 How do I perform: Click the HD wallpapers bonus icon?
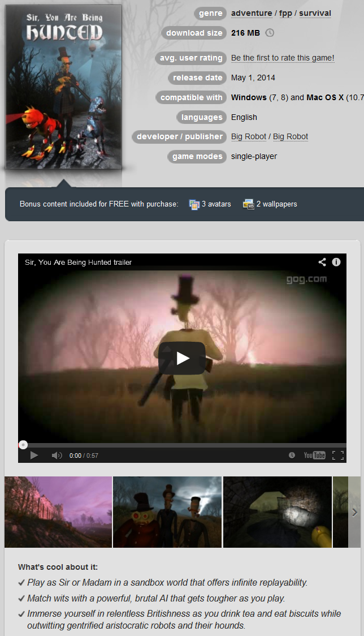click(x=248, y=204)
